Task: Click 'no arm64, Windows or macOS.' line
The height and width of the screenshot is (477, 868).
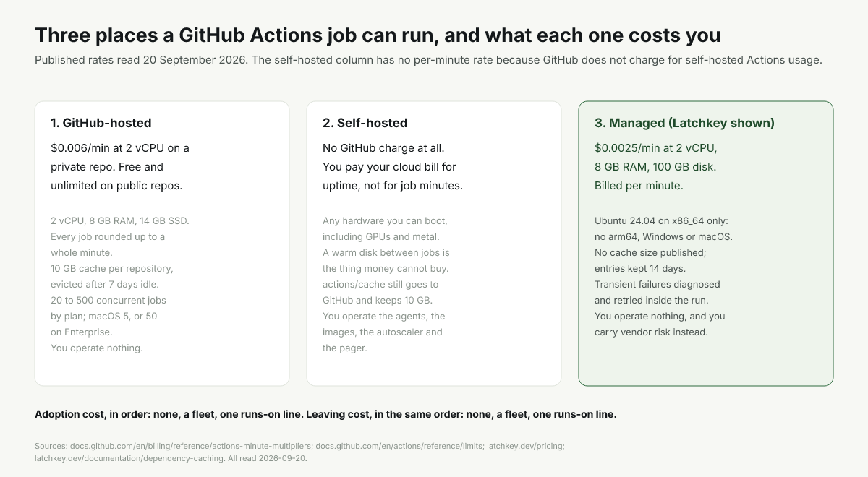Action: click(664, 236)
